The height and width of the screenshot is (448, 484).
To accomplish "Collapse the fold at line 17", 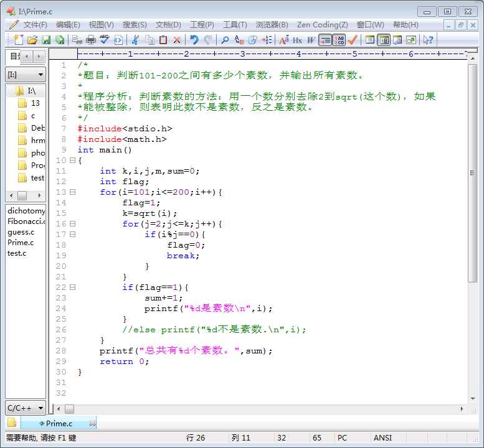I will click(72, 235).
